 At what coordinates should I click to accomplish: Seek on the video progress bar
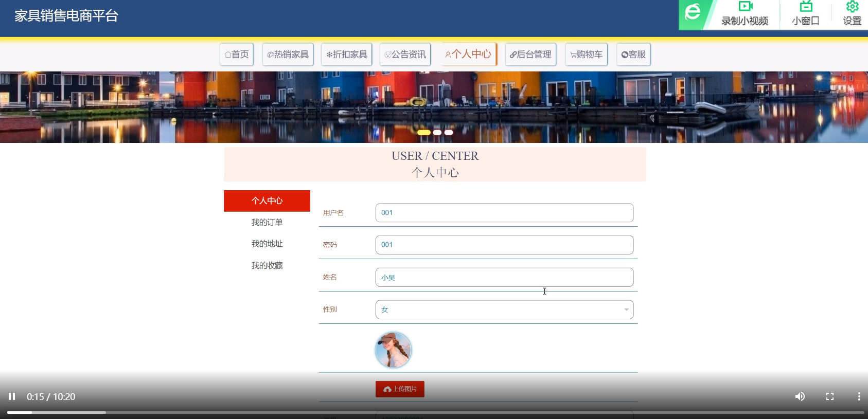tap(435, 412)
